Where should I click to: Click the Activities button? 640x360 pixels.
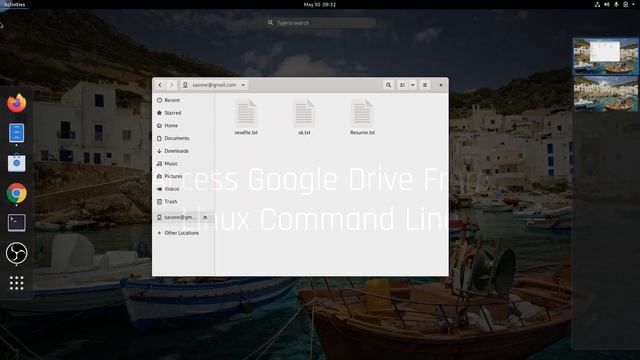click(14, 4)
